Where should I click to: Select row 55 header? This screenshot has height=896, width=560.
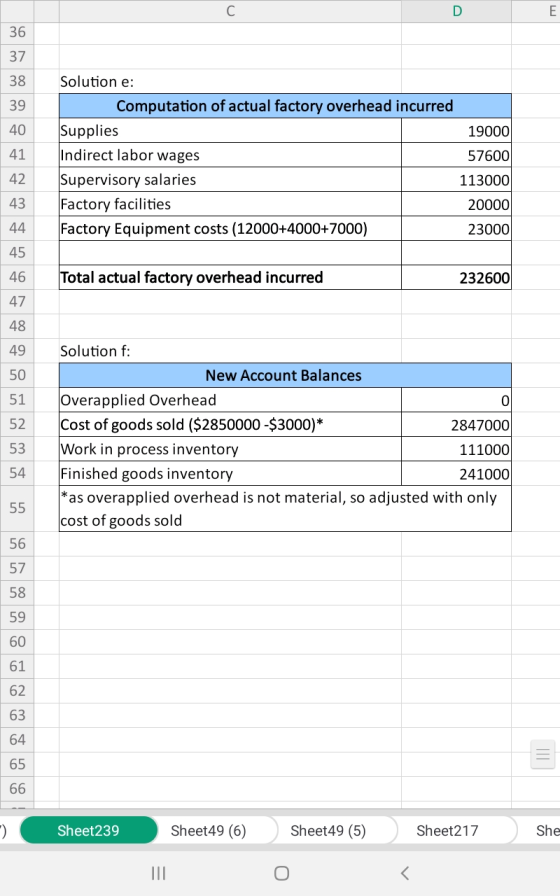[17, 508]
